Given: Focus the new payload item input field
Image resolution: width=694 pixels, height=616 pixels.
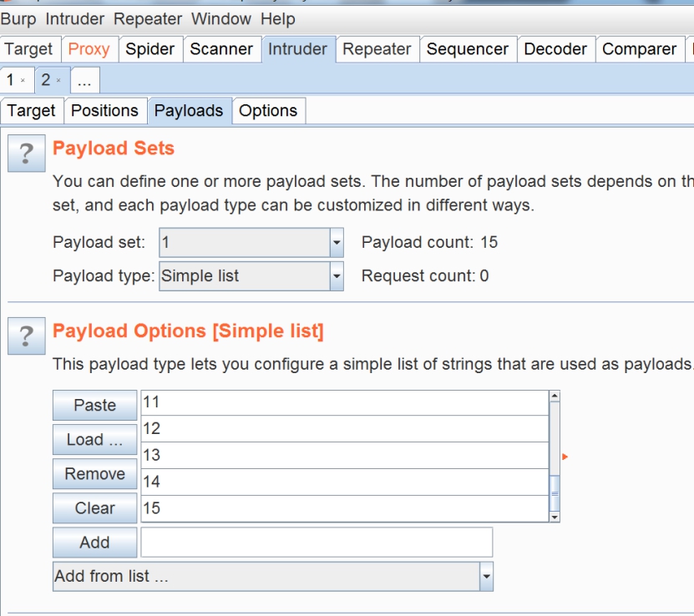Looking at the screenshot, I should (x=317, y=543).
